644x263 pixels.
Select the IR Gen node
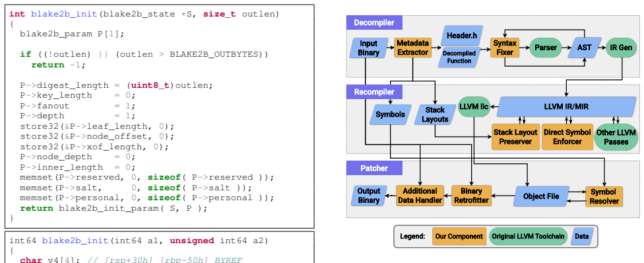(x=621, y=48)
